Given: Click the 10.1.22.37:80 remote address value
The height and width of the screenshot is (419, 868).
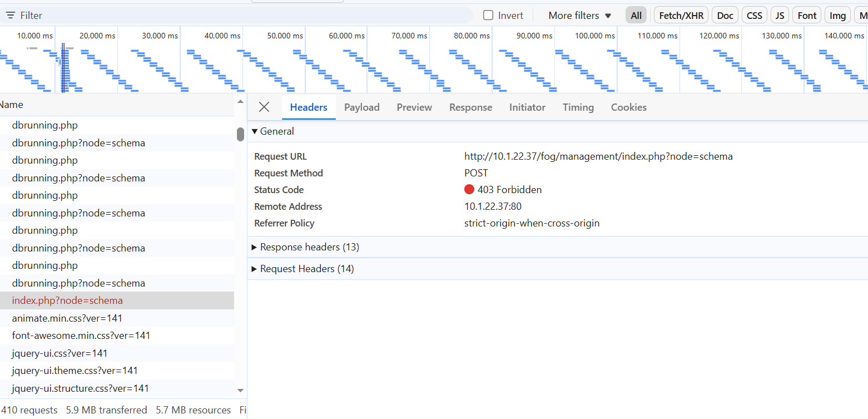Looking at the screenshot, I should click(x=493, y=206).
